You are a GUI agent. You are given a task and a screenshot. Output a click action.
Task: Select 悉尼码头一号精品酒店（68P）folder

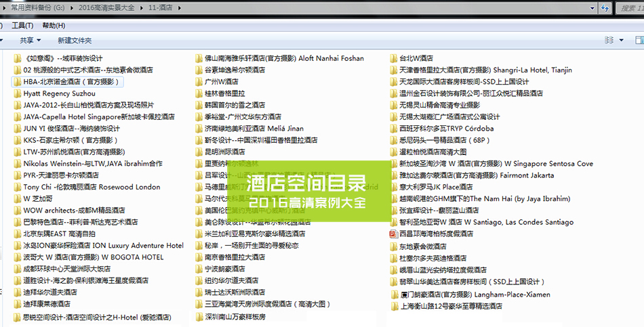pyautogui.click(x=445, y=140)
